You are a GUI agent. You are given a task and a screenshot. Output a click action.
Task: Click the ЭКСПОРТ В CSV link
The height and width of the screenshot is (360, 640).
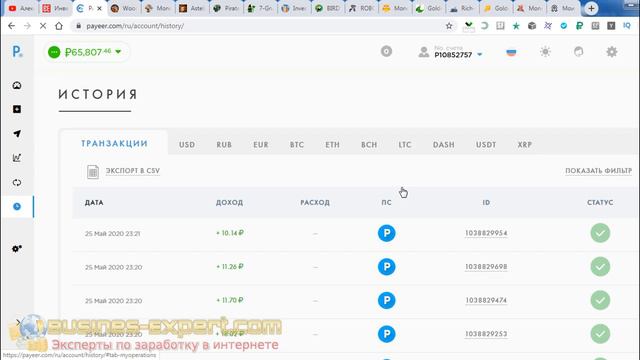point(133,171)
